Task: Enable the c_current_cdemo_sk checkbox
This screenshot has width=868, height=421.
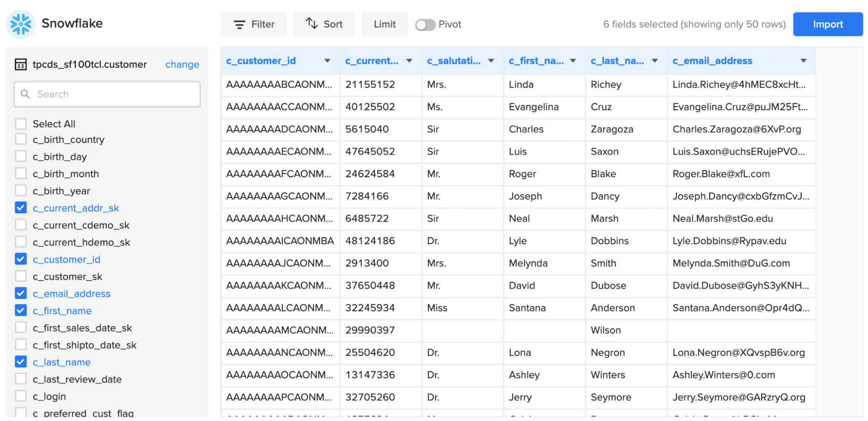Action: 21,225
